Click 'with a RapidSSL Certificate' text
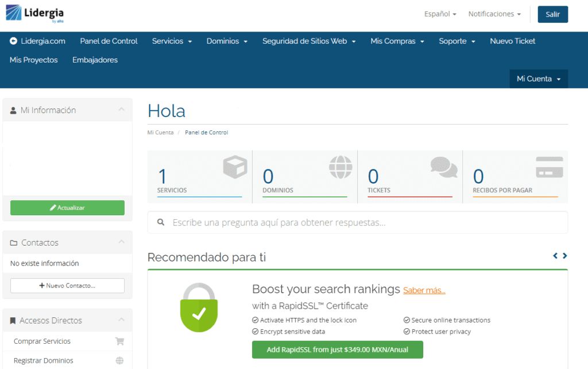 (x=310, y=306)
